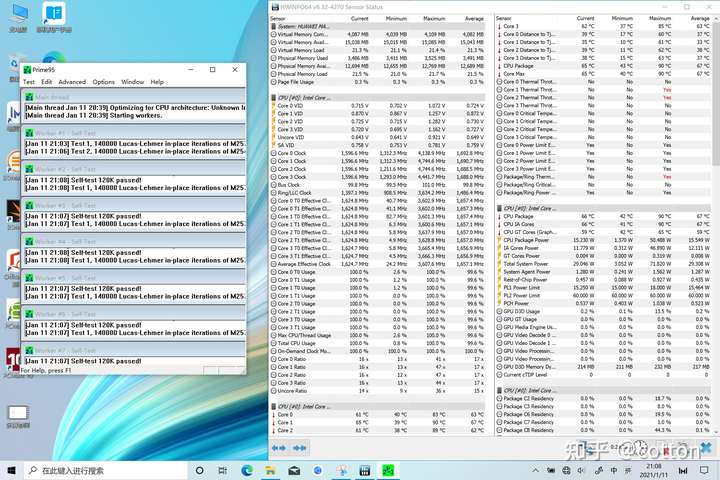Open the Advanced menu in Prime95

coord(72,82)
